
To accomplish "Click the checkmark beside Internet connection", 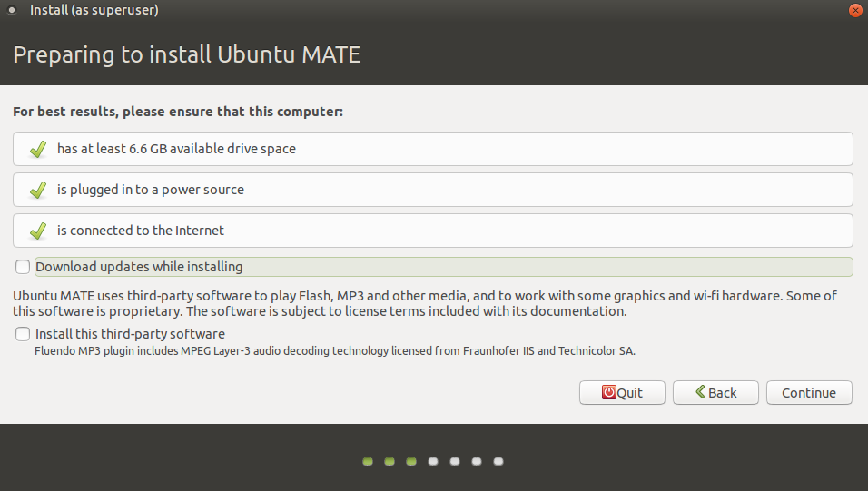I will pyautogui.click(x=38, y=231).
